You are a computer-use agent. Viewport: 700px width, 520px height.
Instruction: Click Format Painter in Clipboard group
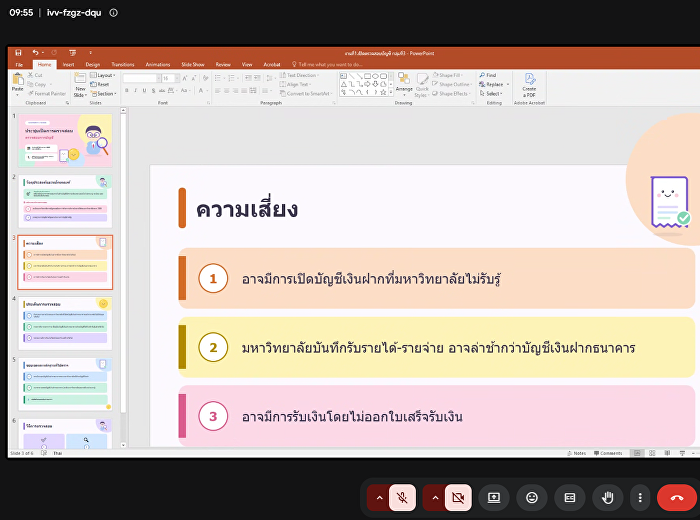pos(47,94)
